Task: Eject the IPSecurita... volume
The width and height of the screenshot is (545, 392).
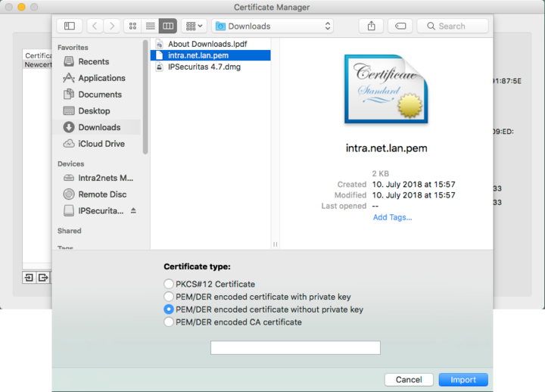Action: (x=133, y=210)
